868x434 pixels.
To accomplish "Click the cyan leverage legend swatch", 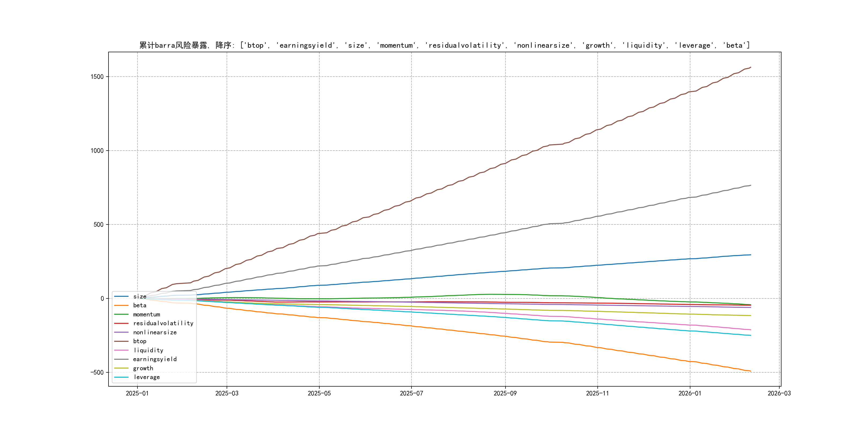I will click(121, 377).
